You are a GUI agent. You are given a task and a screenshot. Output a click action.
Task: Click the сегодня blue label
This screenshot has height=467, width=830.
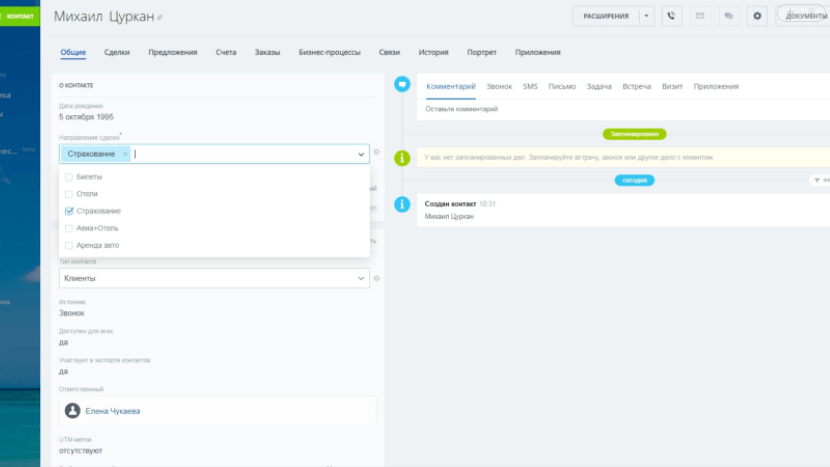(634, 180)
